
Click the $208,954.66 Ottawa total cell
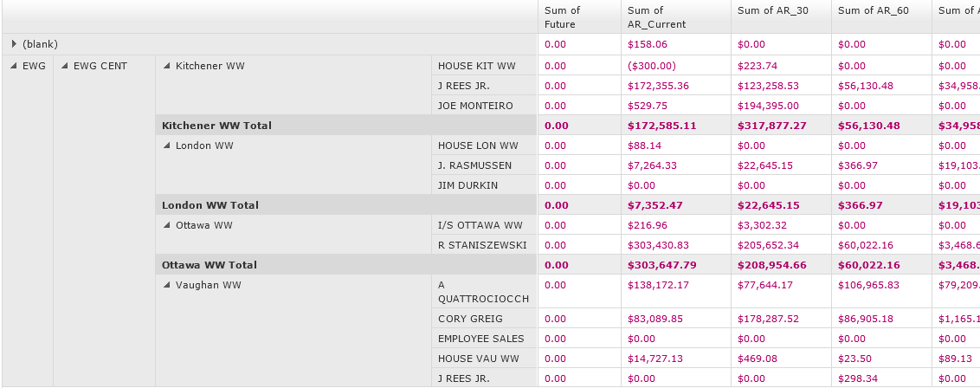coord(771,265)
